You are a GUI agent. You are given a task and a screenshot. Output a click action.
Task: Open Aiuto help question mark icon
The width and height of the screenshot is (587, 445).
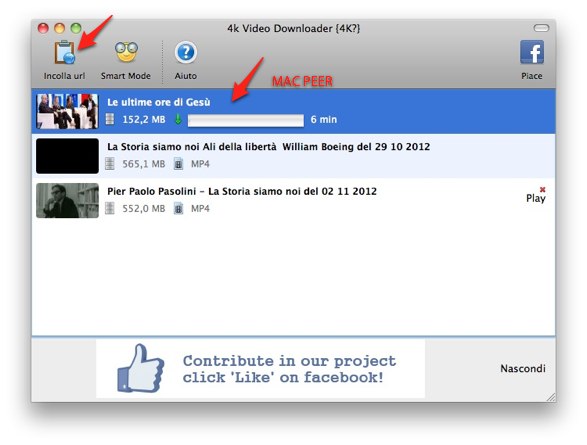click(185, 52)
